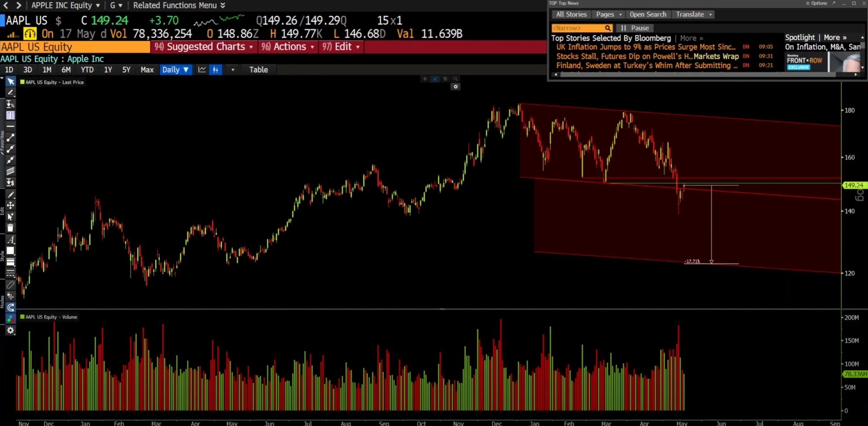Select the YTD time range
868x426 pixels.
tap(87, 69)
